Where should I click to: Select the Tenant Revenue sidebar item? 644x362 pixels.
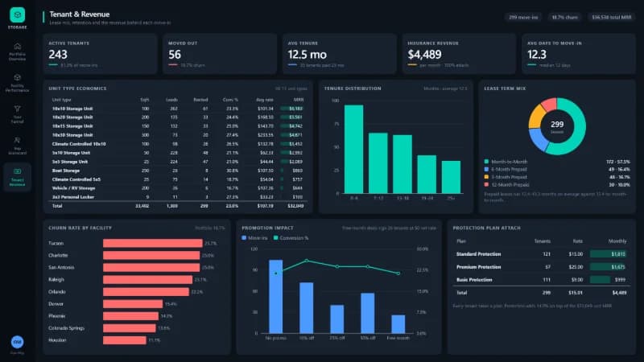17,177
